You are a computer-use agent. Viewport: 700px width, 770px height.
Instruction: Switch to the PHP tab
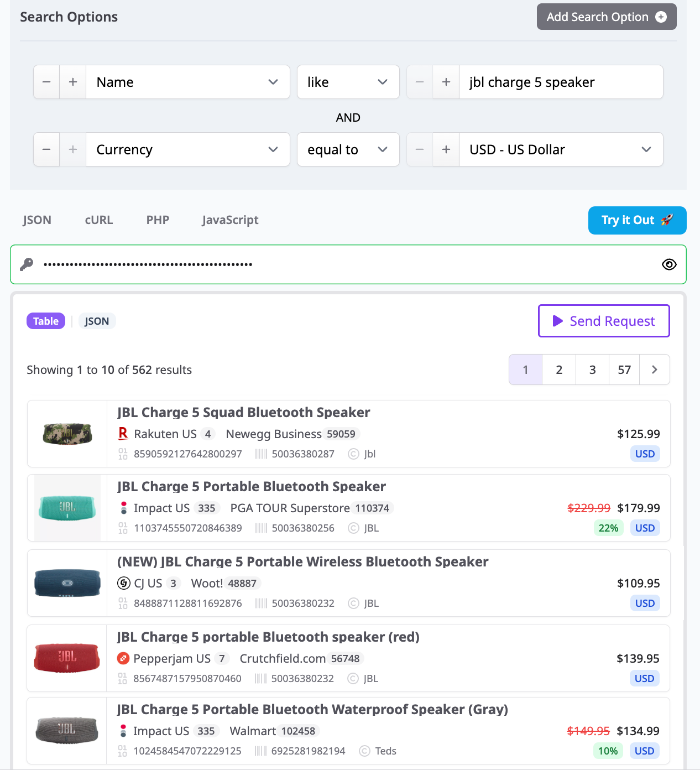[158, 220]
